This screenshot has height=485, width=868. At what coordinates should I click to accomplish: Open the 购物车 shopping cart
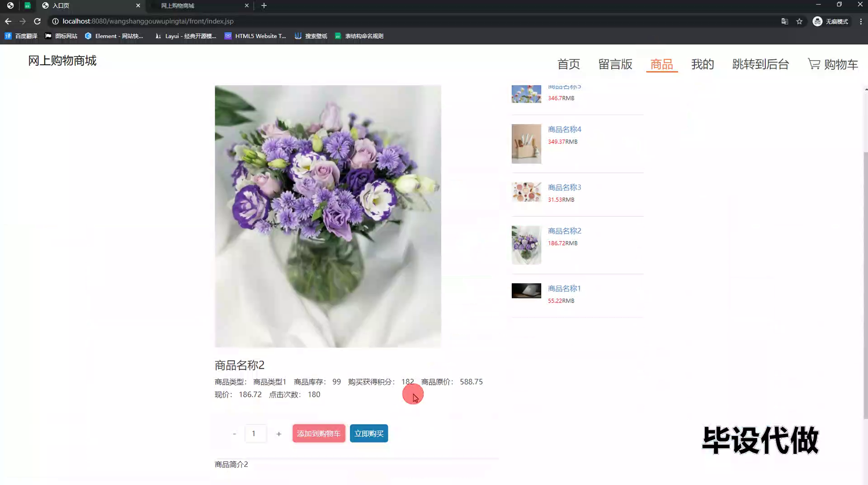(833, 64)
